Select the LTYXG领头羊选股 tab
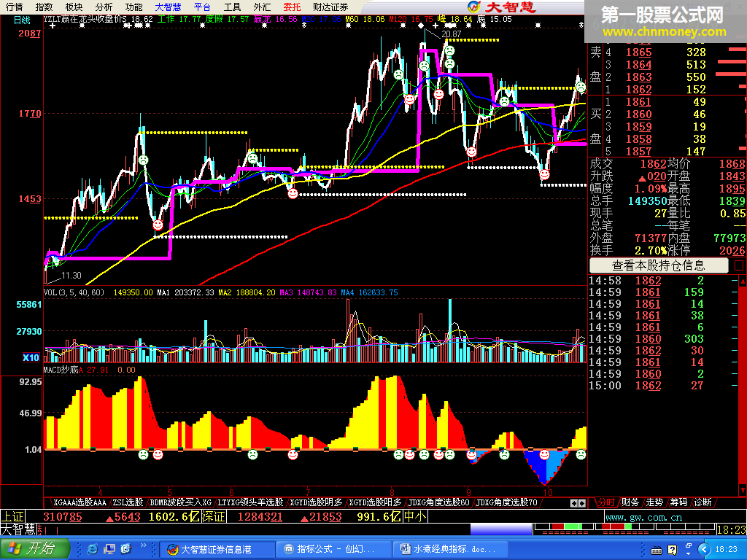This screenshot has width=747, height=560. (x=250, y=502)
